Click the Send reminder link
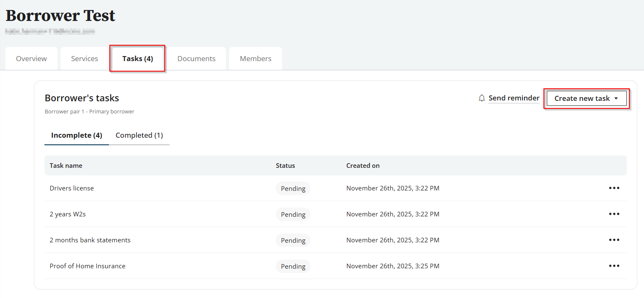The width and height of the screenshot is (644, 298). coord(514,98)
